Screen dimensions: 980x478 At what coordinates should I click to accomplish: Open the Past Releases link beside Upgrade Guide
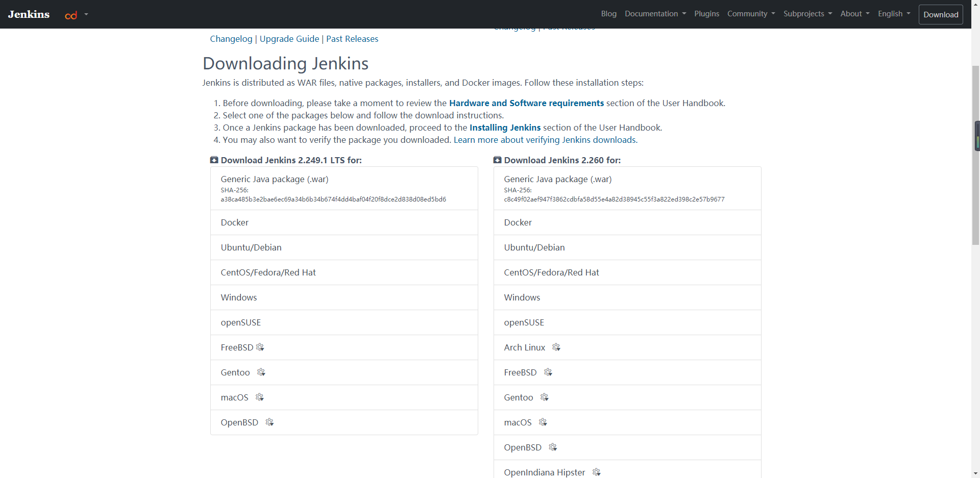coord(352,39)
